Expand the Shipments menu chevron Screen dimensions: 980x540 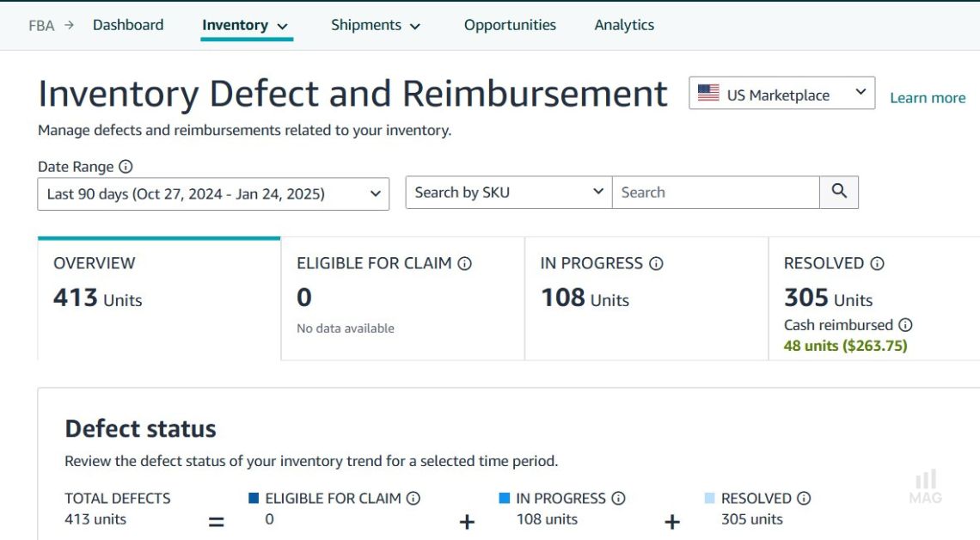coord(415,27)
